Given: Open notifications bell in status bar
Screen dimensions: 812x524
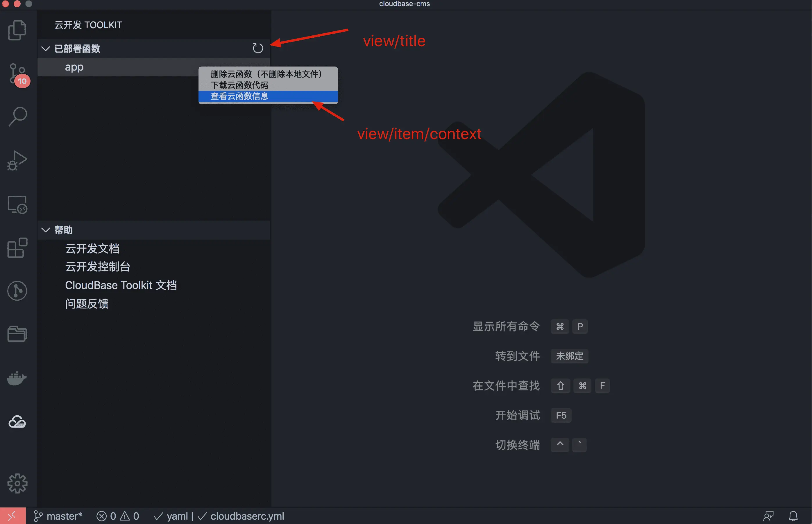Looking at the screenshot, I should point(793,516).
